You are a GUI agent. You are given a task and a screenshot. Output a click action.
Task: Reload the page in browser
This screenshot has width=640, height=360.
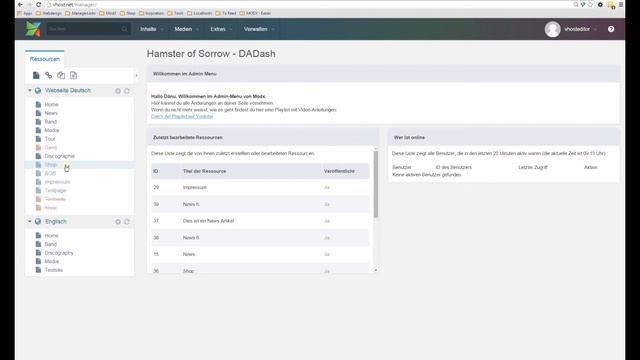(38, 4)
